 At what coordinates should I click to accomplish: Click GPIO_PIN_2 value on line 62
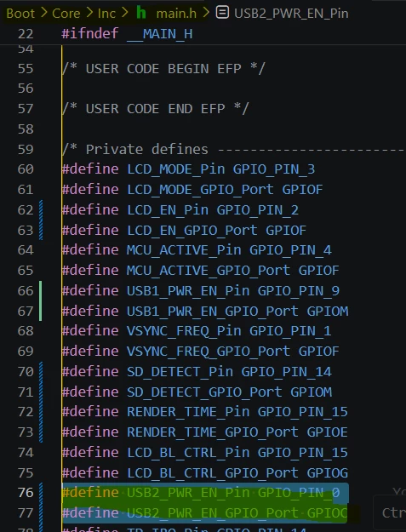(257, 210)
